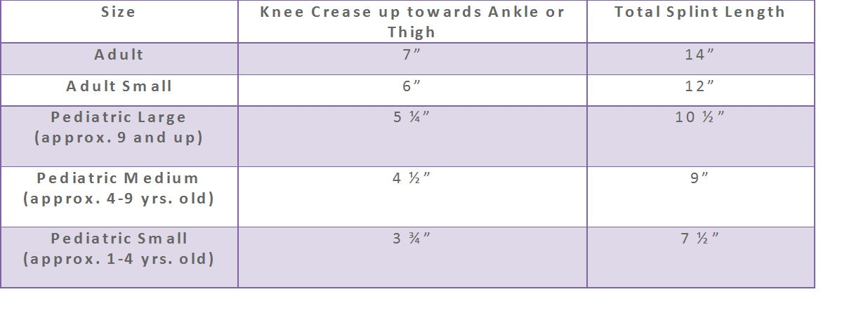Click the 7” knee crease value

[412, 55]
